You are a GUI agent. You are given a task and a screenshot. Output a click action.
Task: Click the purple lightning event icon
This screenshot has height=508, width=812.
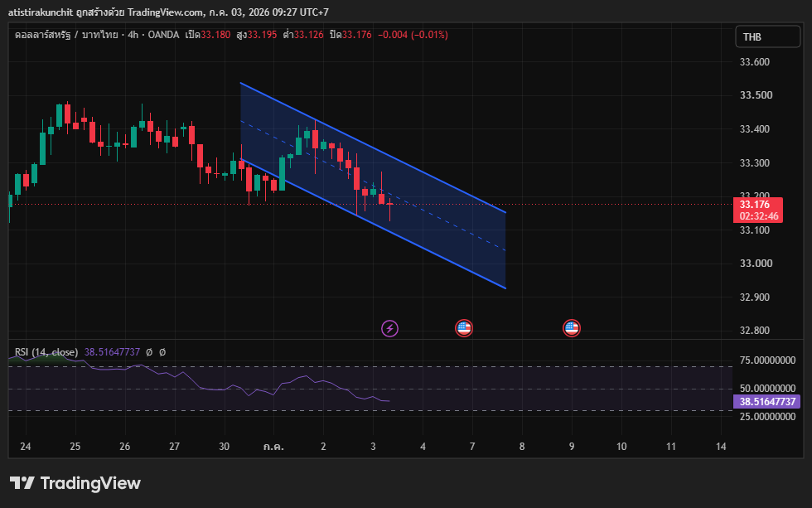[389, 328]
